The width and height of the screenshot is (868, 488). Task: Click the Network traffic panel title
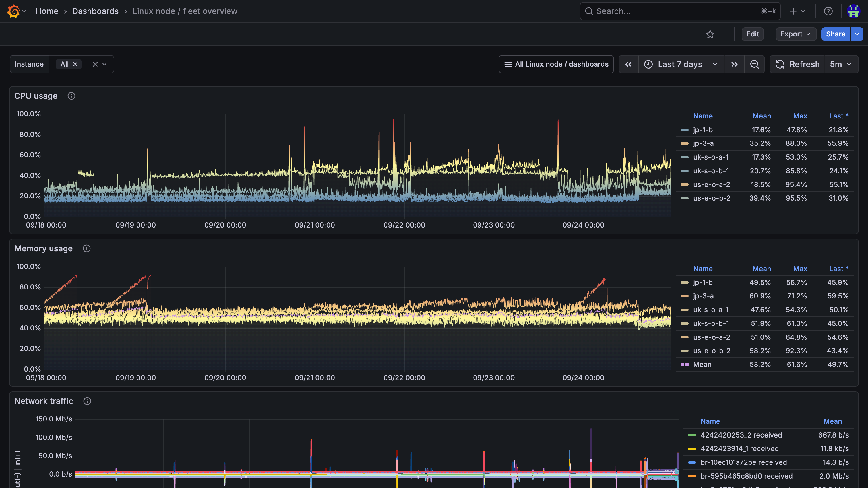click(44, 401)
